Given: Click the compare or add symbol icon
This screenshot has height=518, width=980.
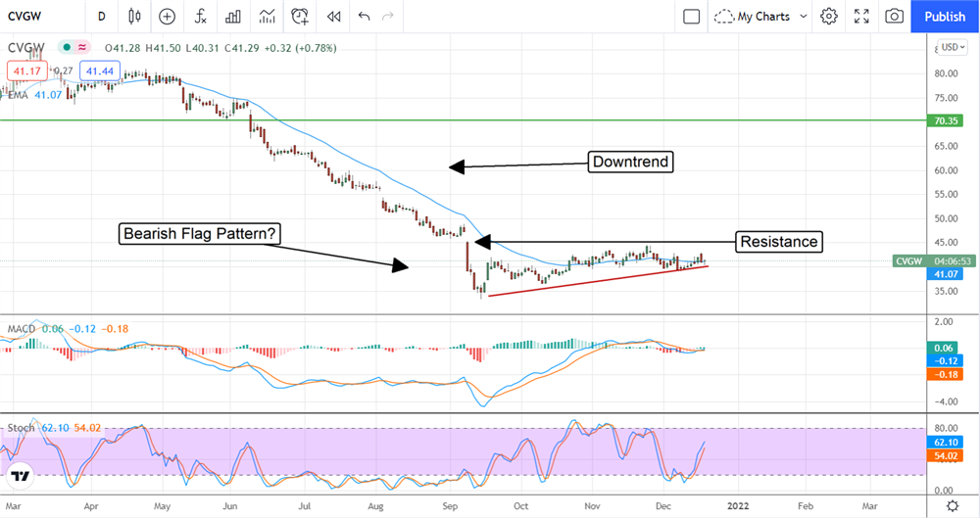Looking at the screenshot, I should (167, 17).
